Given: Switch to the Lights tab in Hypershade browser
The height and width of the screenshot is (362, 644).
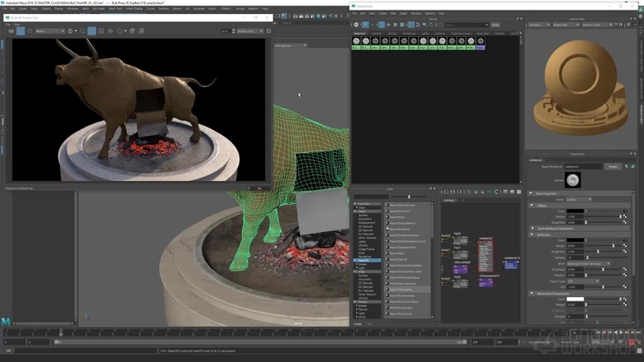Looking at the screenshot, I should (x=425, y=33).
